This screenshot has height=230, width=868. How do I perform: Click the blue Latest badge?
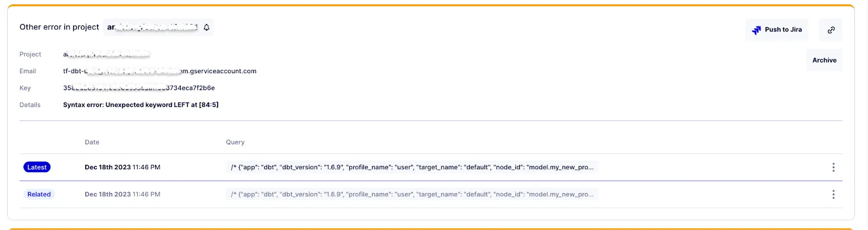point(37,168)
